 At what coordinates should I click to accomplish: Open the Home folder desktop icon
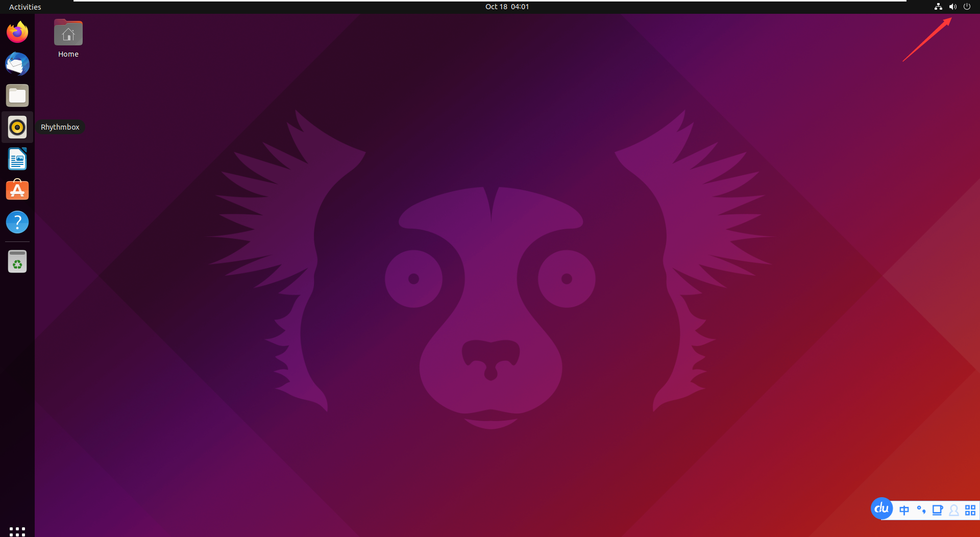coord(68,39)
